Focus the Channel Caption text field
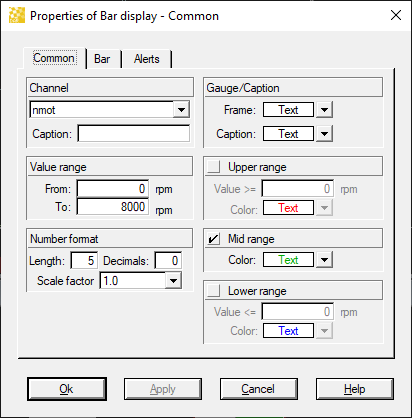Screen dimensions: 412x418 point(134,134)
